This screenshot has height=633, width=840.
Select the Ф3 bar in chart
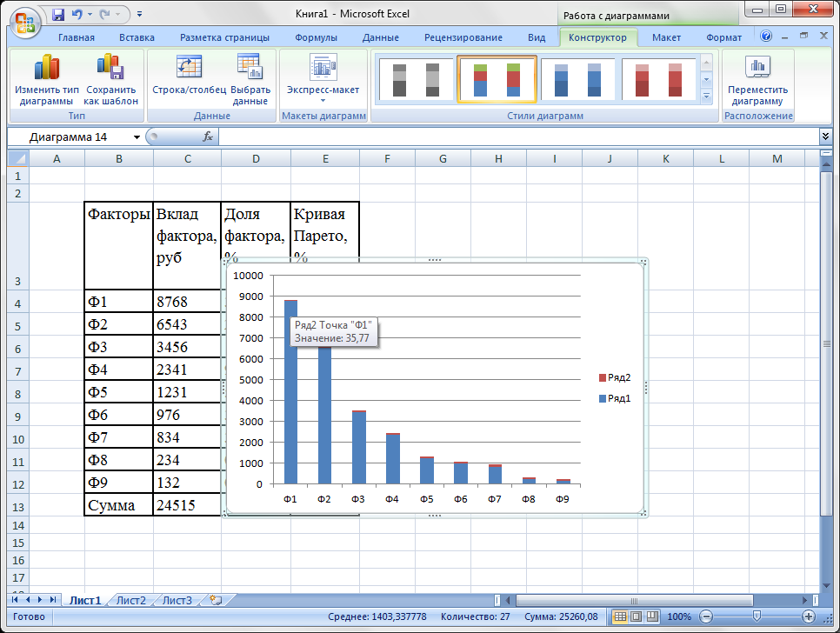[x=359, y=448]
